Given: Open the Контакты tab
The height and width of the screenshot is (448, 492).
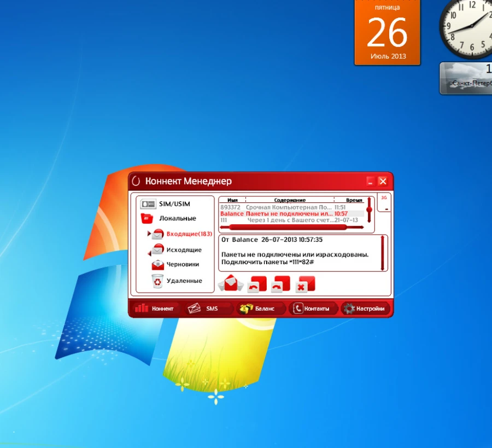Looking at the screenshot, I should 313,309.
